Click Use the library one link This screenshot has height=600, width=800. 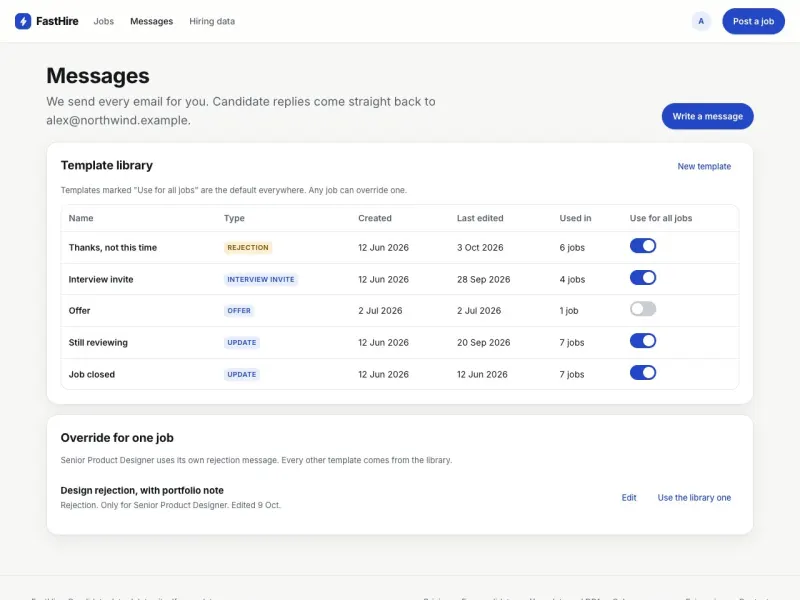pyautogui.click(x=694, y=497)
